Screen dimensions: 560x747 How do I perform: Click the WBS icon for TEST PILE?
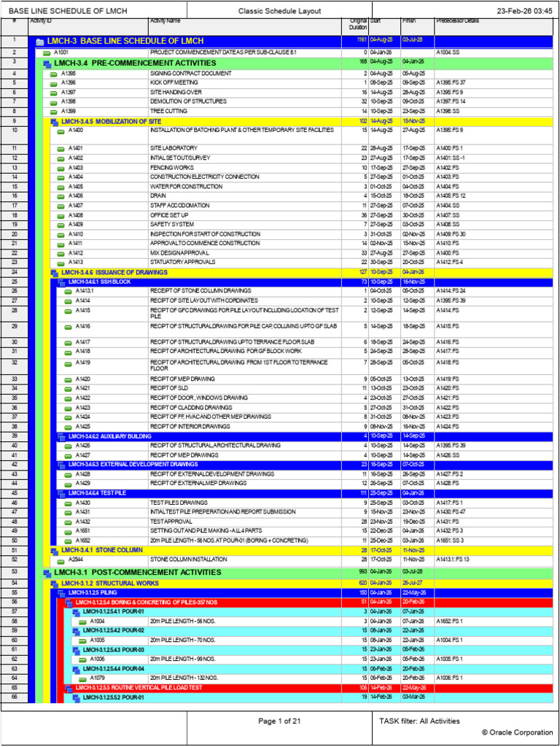pyautogui.click(x=61, y=493)
